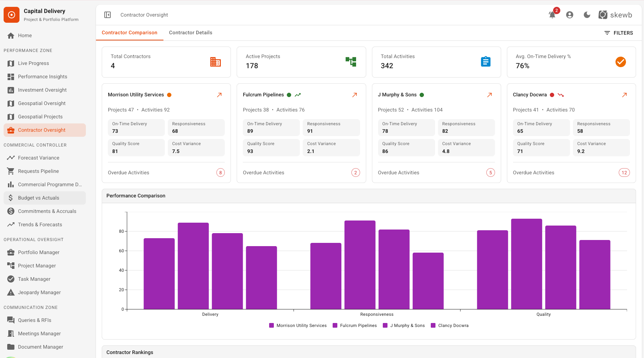The height and width of the screenshot is (358, 644).
Task: Open the user account icon
Action: click(570, 15)
